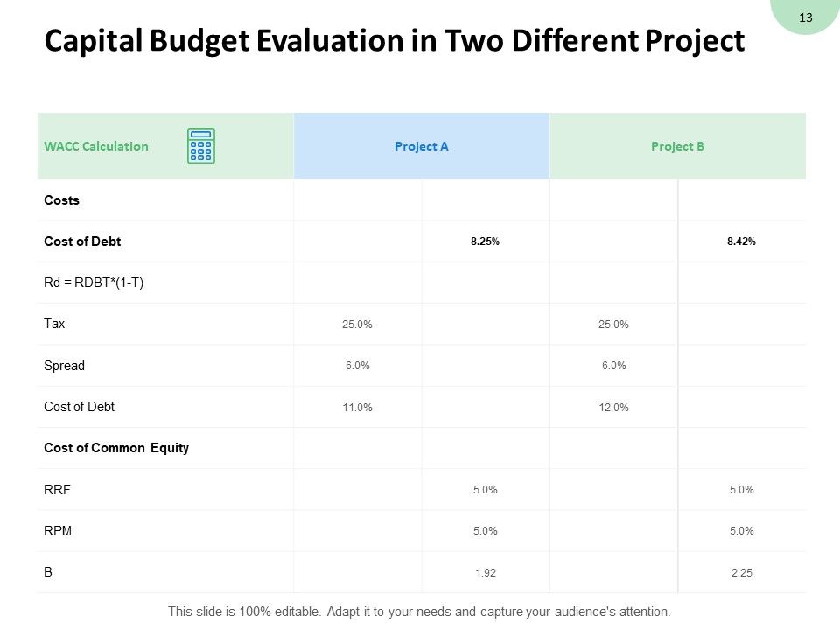This screenshot has height=630, width=840.
Task: Select the 'Spread' row label
Action: coord(64,366)
